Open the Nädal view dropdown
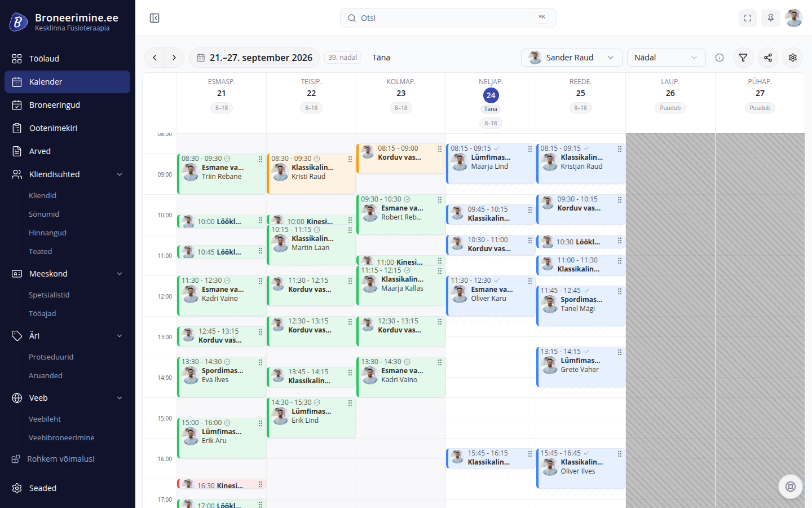 [666, 58]
